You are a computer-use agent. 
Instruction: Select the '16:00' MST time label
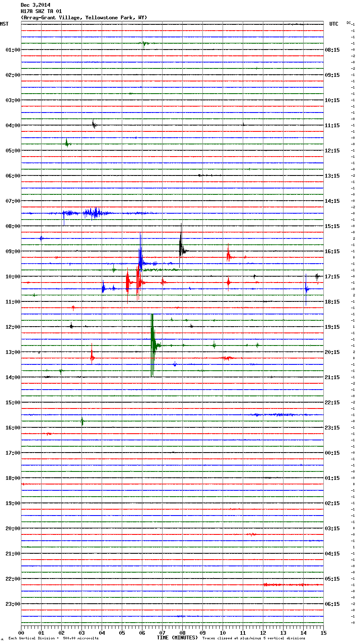(x=13, y=428)
